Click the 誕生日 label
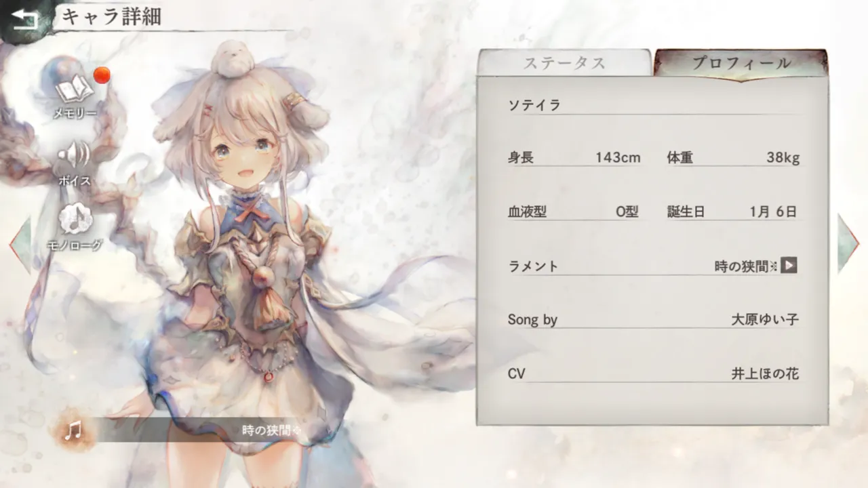 click(686, 211)
